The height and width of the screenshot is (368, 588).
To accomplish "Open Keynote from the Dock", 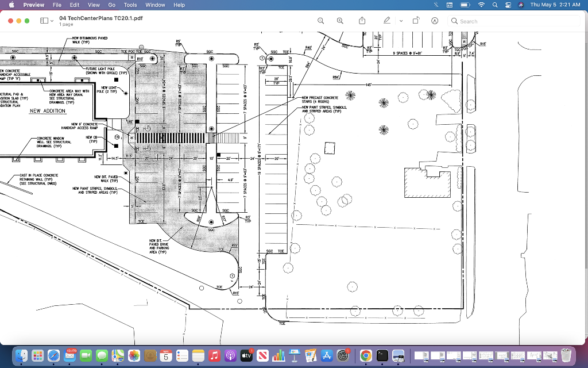I will 295,355.
